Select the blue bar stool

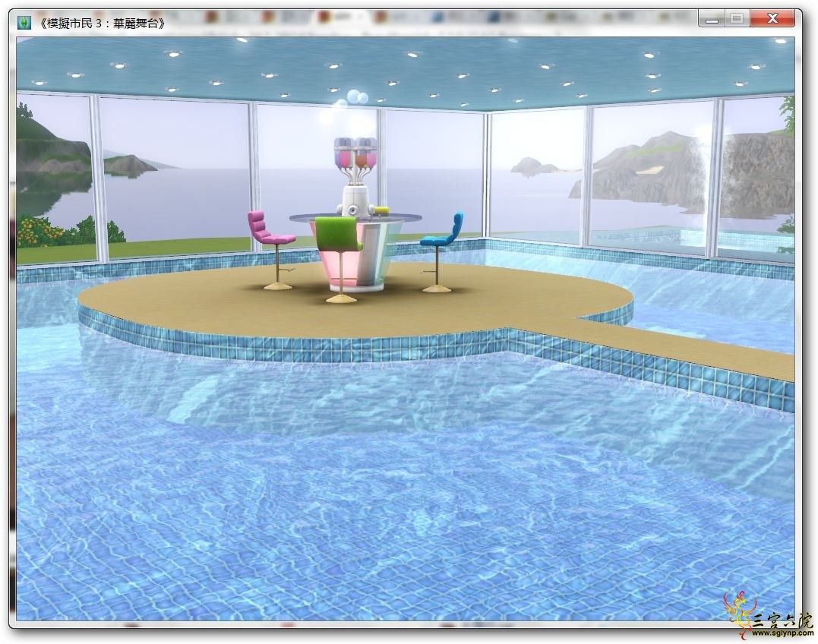point(442,251)
